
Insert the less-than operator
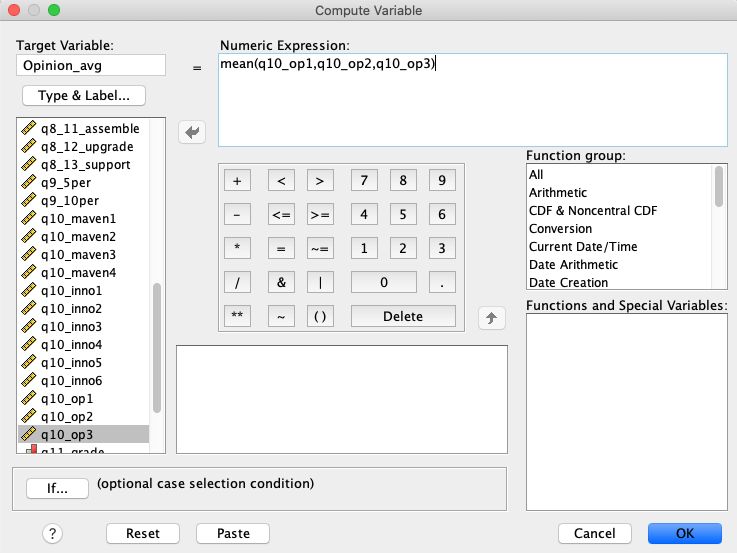[281, 180]
